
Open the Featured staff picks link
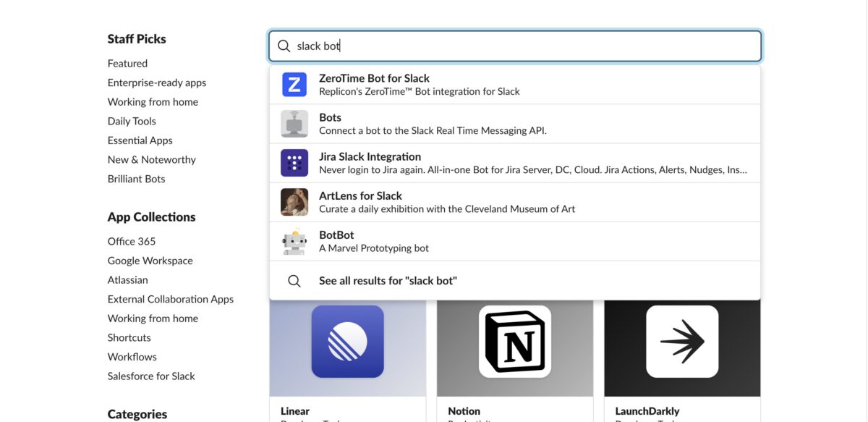coord(127,64)
